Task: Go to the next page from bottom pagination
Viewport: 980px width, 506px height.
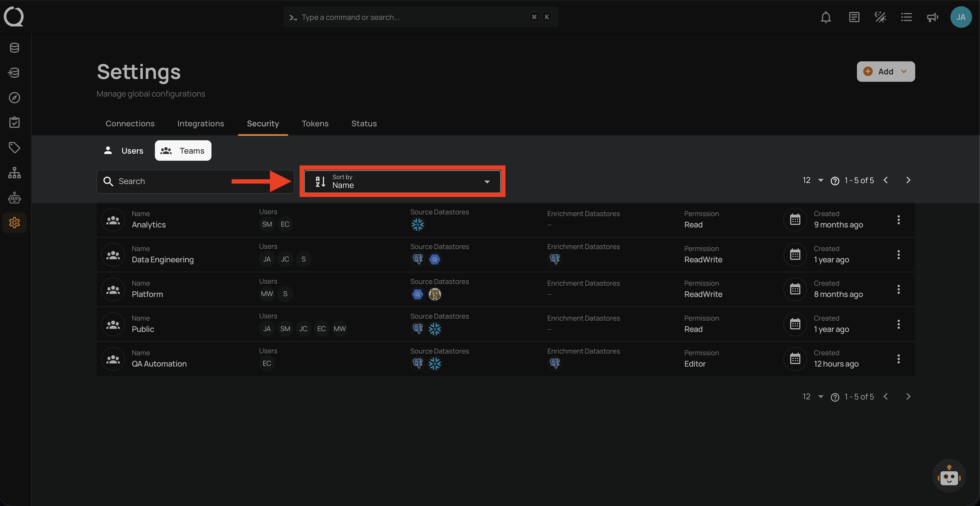Action: (x=908, y=397)
